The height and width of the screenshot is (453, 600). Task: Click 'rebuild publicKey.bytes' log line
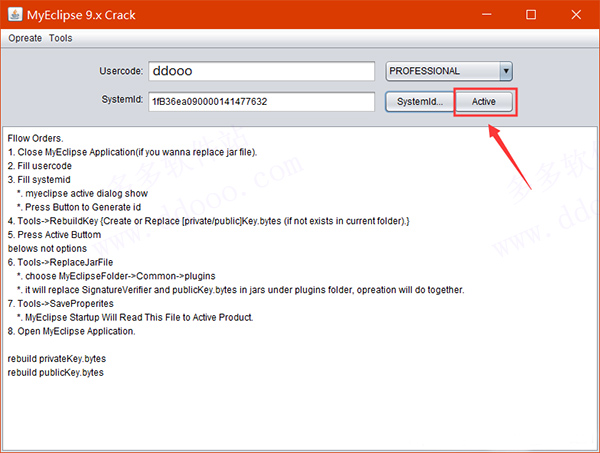[x=56, y=372]
